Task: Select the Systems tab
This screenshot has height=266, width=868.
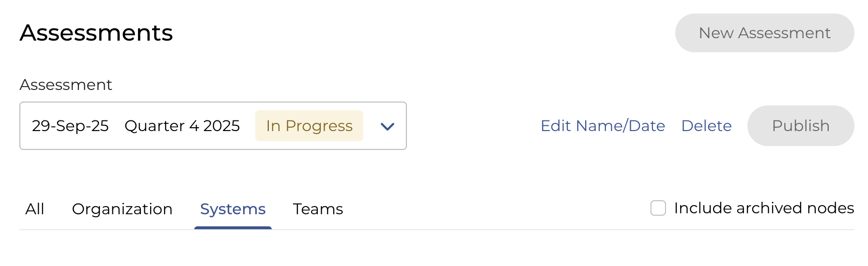Action: coord(232,209)
